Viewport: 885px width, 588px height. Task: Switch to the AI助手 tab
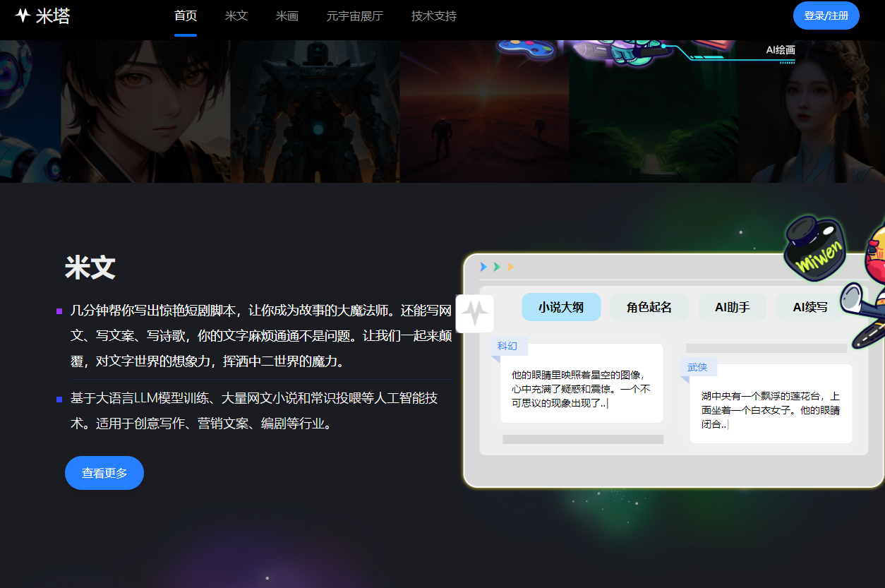pyautogui.click(x=732, y=307)
